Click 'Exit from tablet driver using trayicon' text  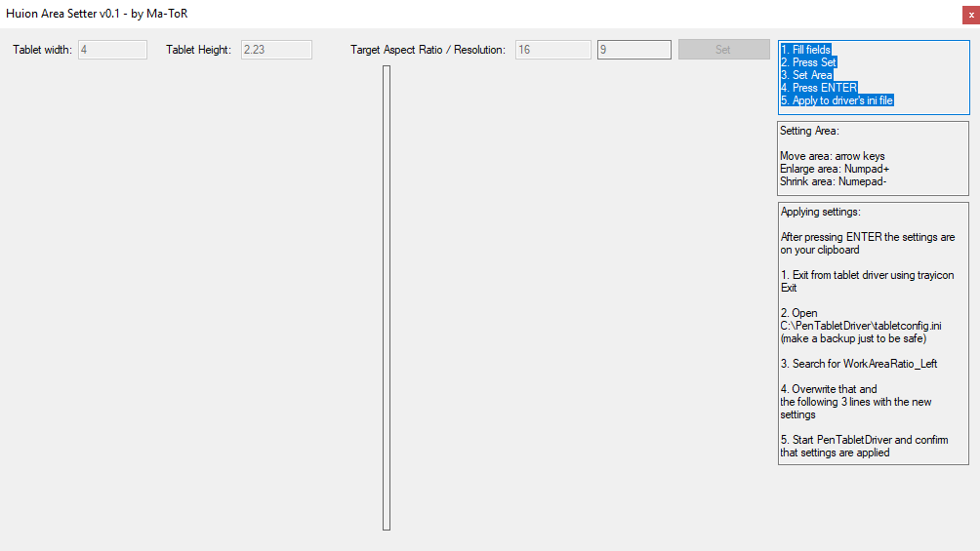pyautogui.click(x=874, y=275)
